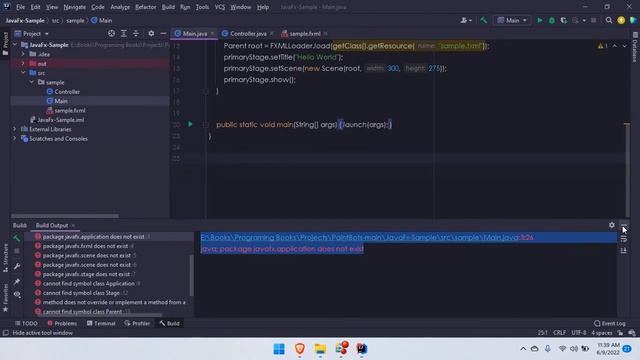The height and width of the screenshot is (360, 640).
Task: Open the Profiler tool window
Action: click(x=137, y=323)
